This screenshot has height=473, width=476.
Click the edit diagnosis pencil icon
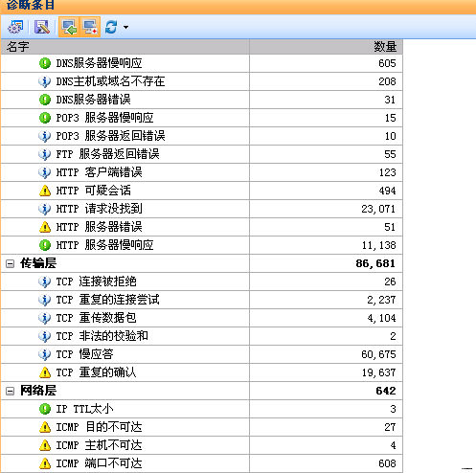[x=42, y=27]
